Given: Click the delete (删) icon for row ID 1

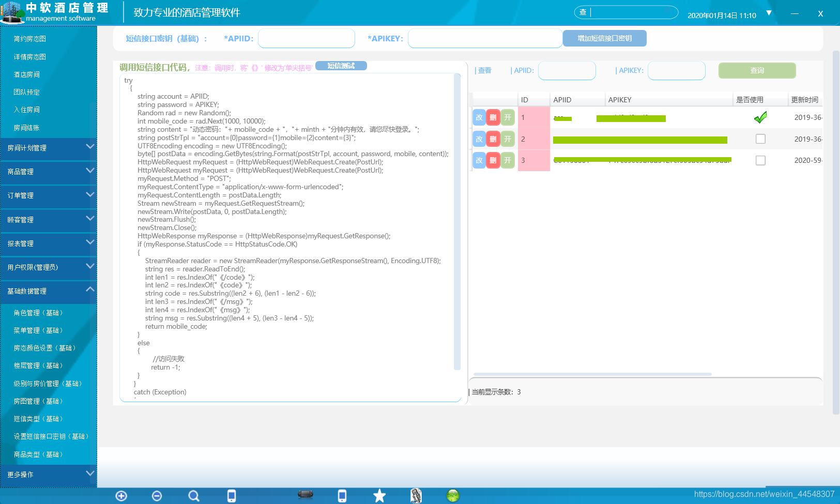Looking at the screenshot, I should (493, 117).
